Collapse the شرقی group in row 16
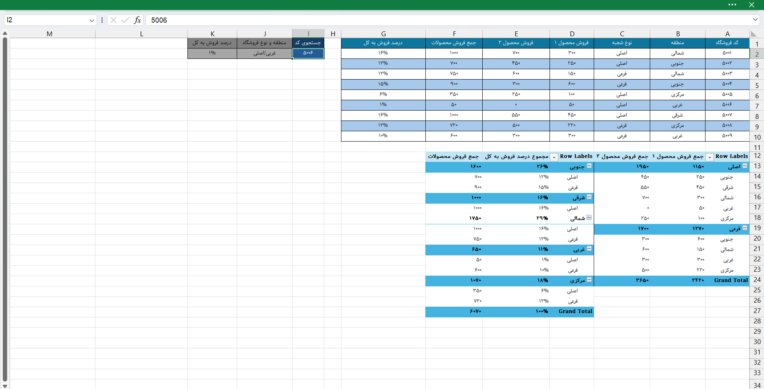The image size is (764, 389). pyautogui.click(x=589, y=197)
